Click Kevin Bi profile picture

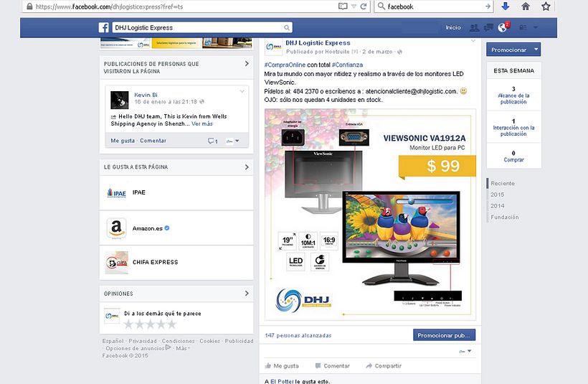(x=120, y=100)
